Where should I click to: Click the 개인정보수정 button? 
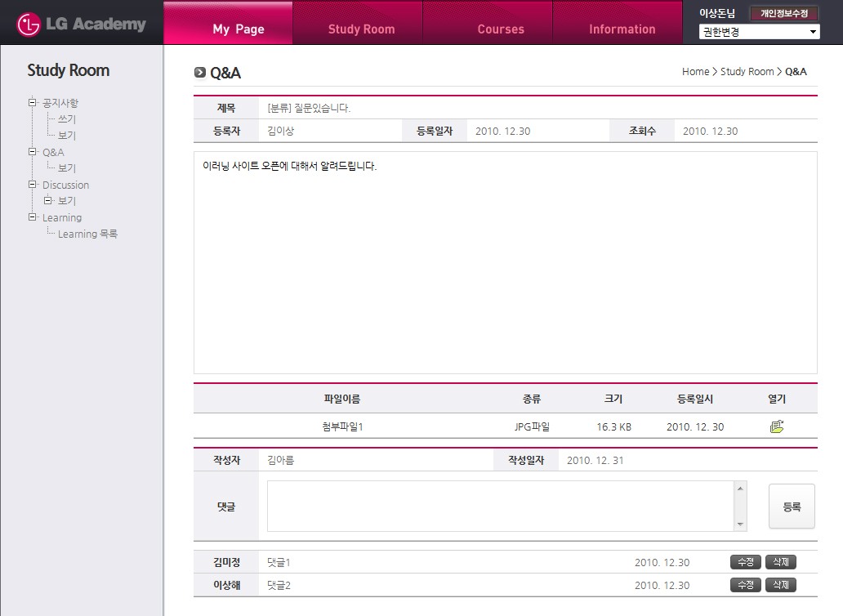click(784, 13)
